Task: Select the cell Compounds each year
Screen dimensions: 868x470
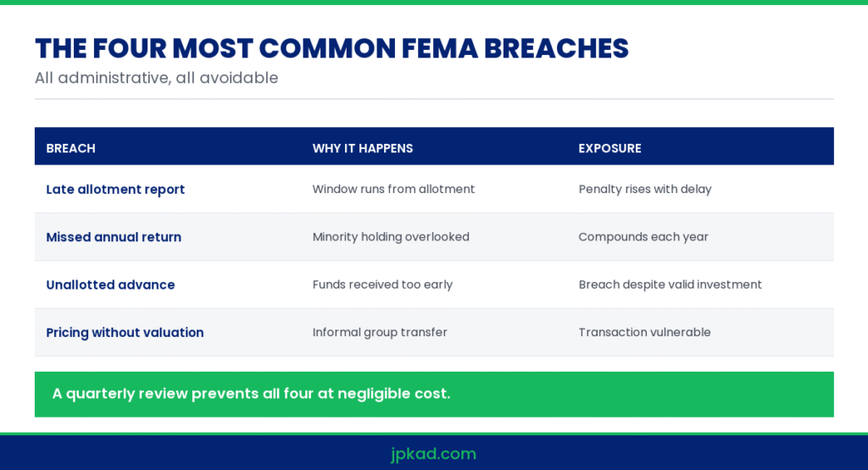Action: (643, 236)
